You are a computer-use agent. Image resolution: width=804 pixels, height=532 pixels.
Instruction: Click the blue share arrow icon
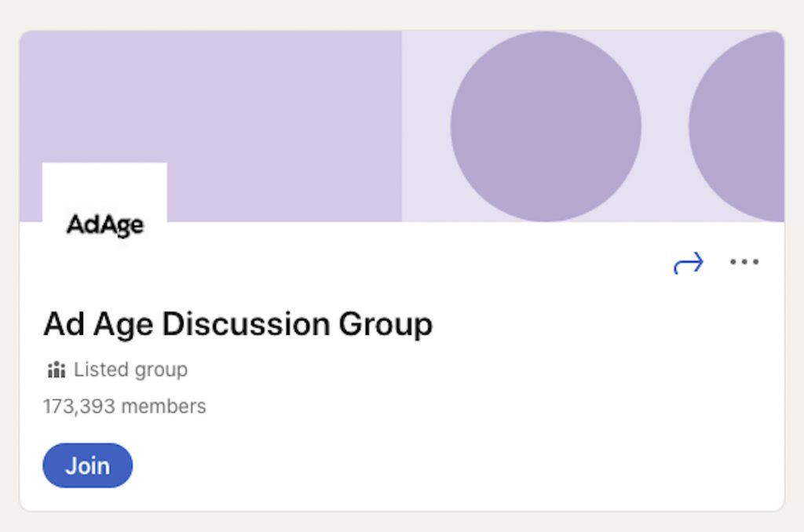point(688,263)
